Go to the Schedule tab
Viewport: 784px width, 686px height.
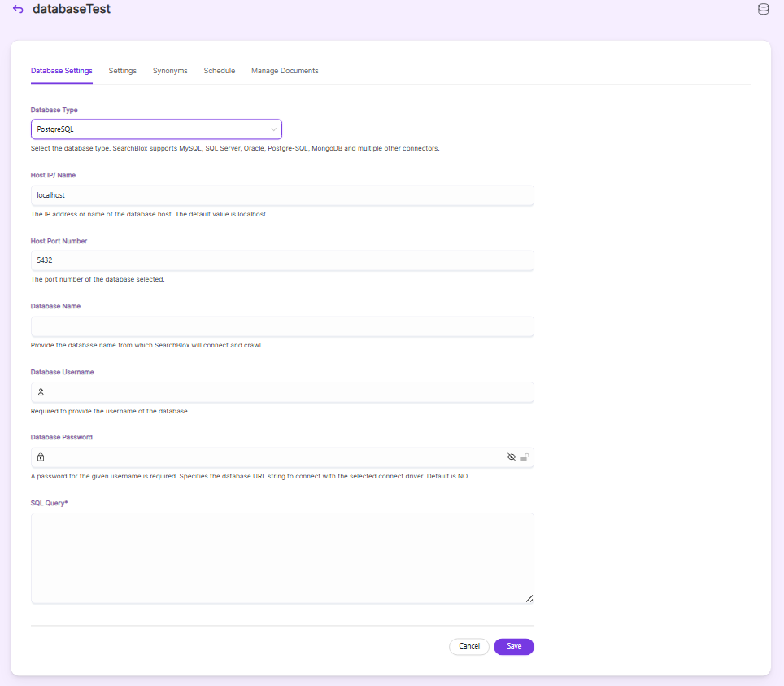(x=220, y=71)
